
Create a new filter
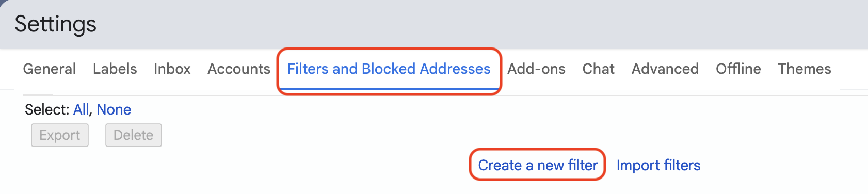538,165
